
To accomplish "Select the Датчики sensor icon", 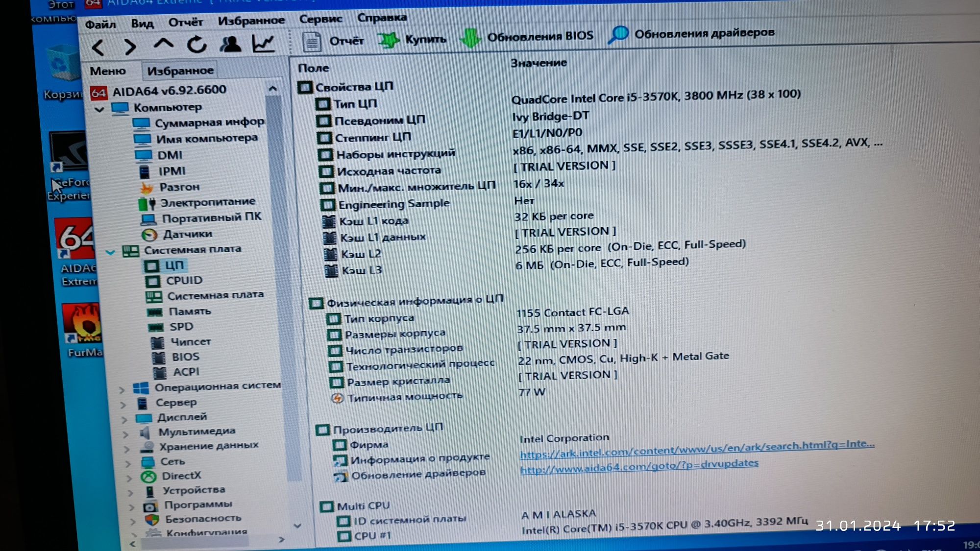I will (149, 235).
